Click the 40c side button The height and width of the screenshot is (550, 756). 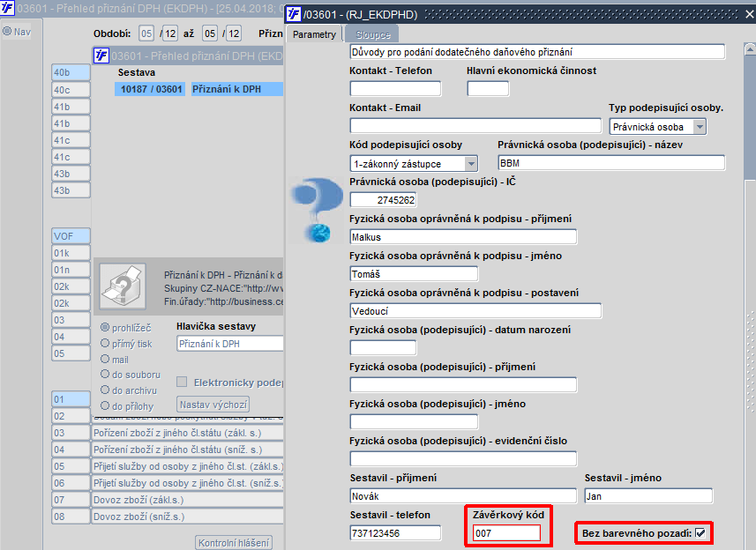click(x=71, y=90)
